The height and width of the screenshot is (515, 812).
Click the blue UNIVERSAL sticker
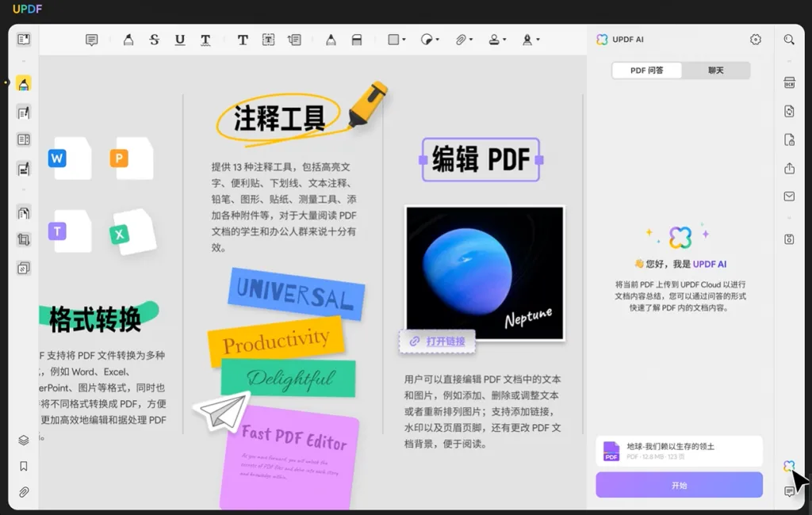(297, 293)
